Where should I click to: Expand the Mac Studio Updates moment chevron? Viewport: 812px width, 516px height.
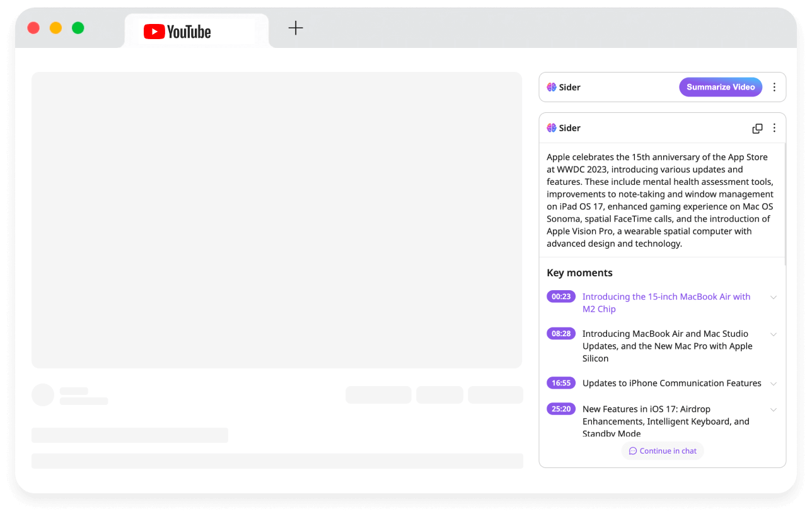coord(774,334)
